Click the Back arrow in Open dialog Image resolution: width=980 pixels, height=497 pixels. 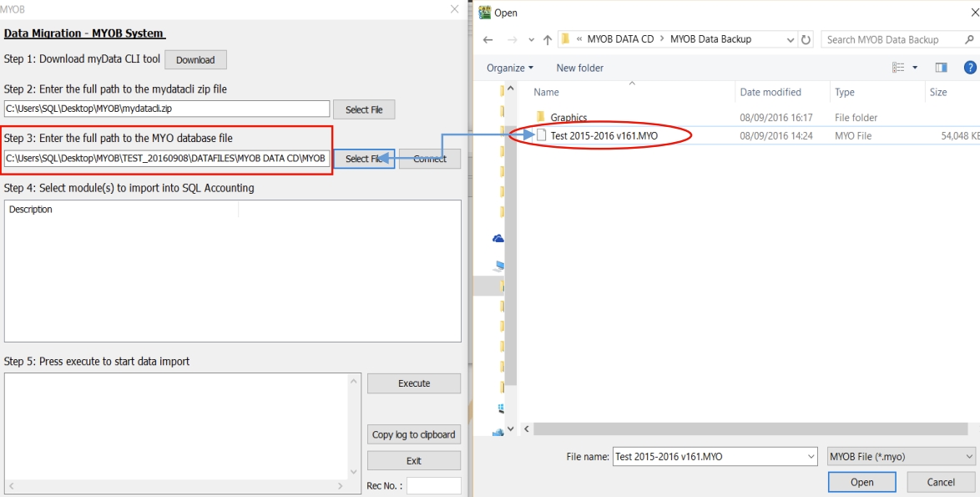[487, 40]
